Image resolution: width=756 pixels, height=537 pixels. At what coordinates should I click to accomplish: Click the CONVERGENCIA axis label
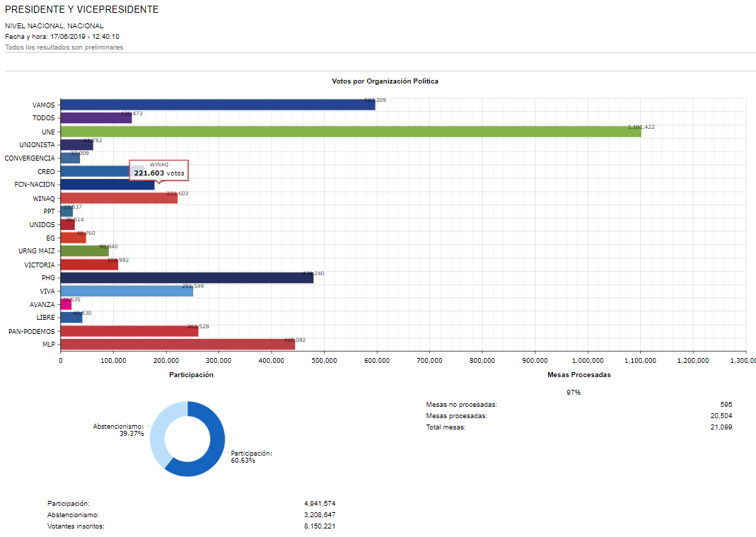click(29, 158)
